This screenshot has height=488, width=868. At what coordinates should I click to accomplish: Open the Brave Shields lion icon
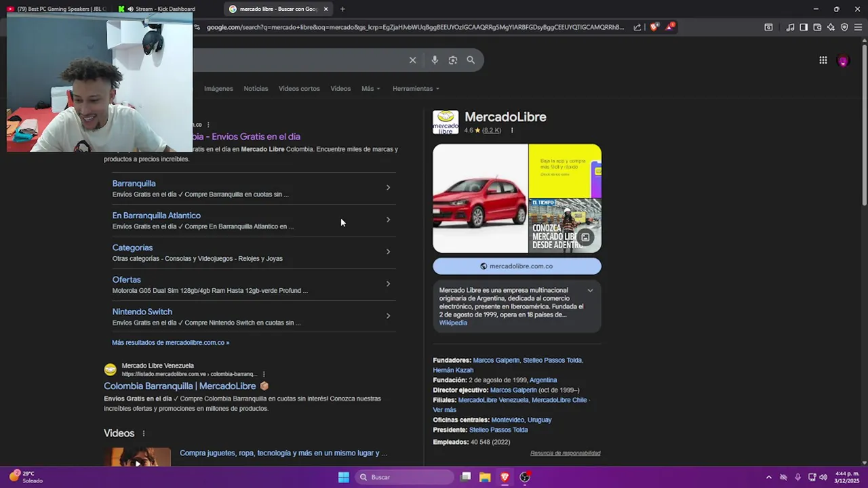pyautogui.click(x=654, y=27)
